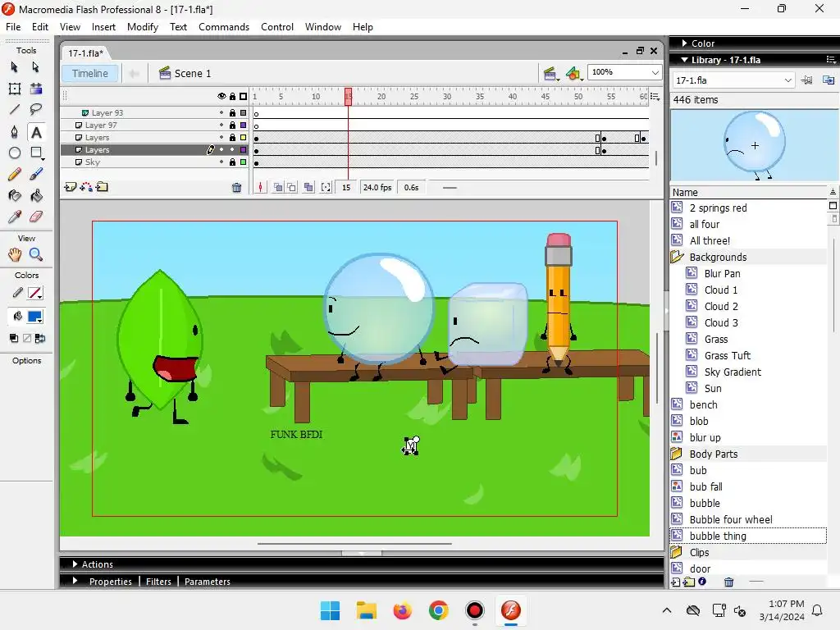The image size is (840, 630).
Task: Select the Lasso tool
Action: pos(35,110)
